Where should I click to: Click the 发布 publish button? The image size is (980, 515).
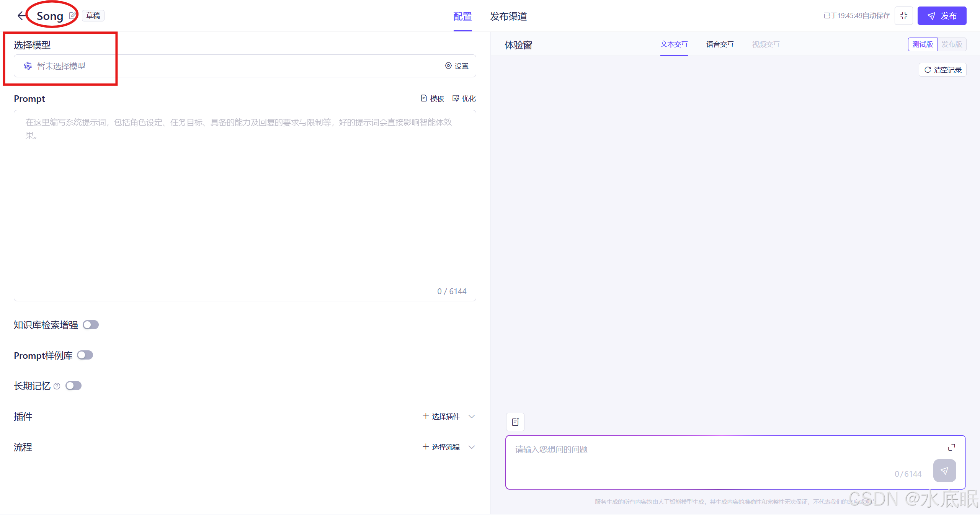click(x=942, y=16)
